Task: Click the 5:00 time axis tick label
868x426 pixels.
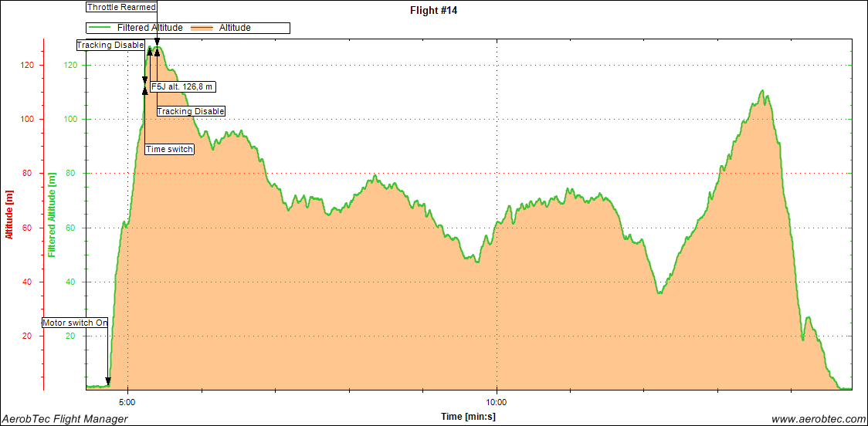Action: point(128,401)
